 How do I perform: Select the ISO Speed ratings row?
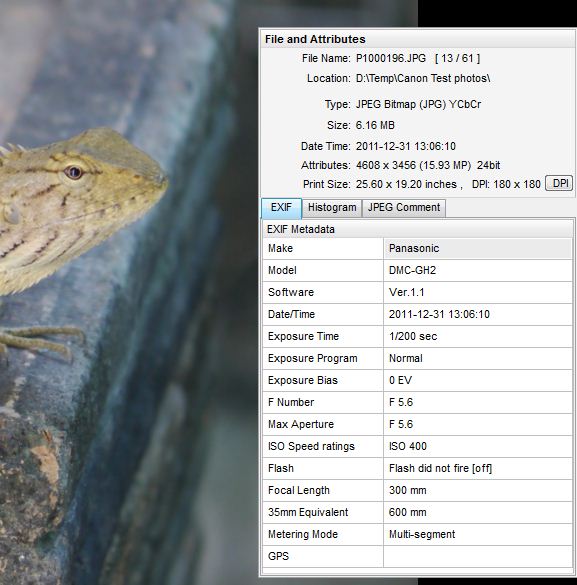[417, 447]
